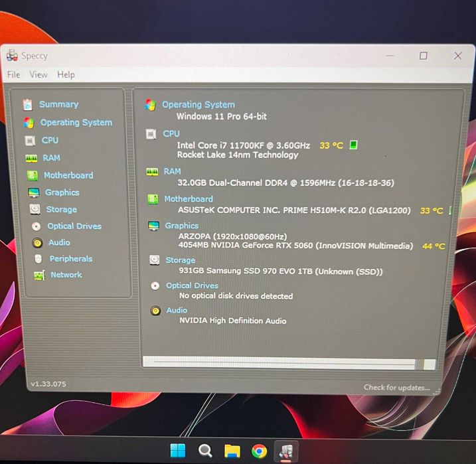The height and width of the screenshot is (464, 476).
Task: Open Storage section from sidebar
Action: click(62, 210)
